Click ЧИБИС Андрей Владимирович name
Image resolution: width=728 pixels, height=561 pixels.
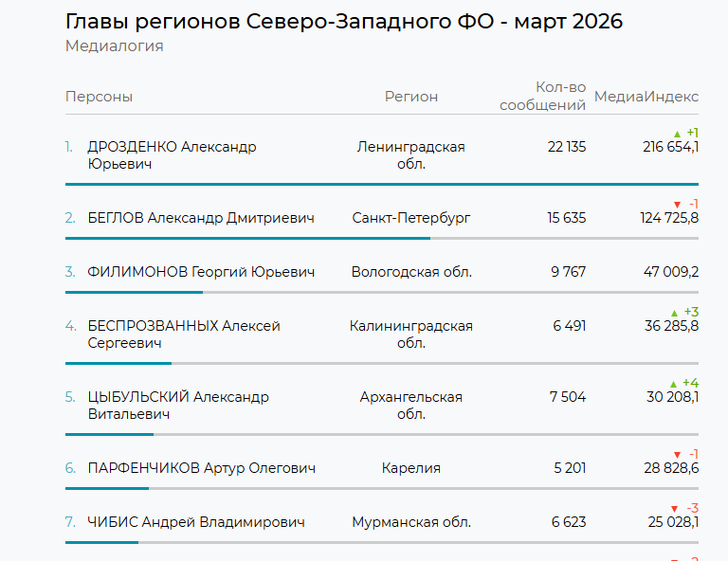tap(196, 522)
